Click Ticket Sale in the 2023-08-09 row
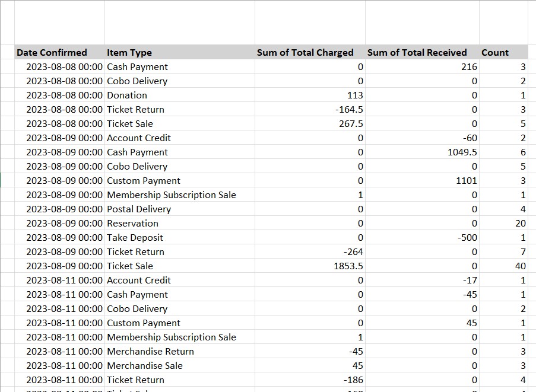 pos(179,266)
